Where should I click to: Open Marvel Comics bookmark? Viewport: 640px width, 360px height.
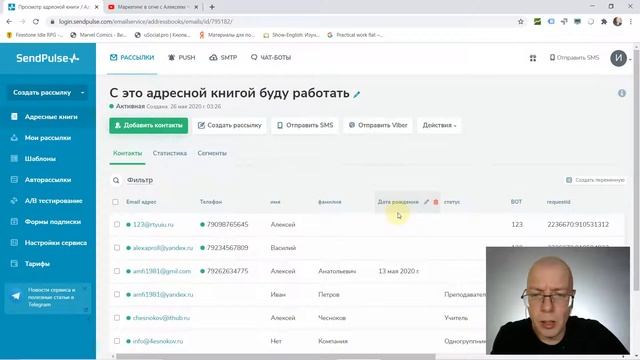(x=98, y=35)
